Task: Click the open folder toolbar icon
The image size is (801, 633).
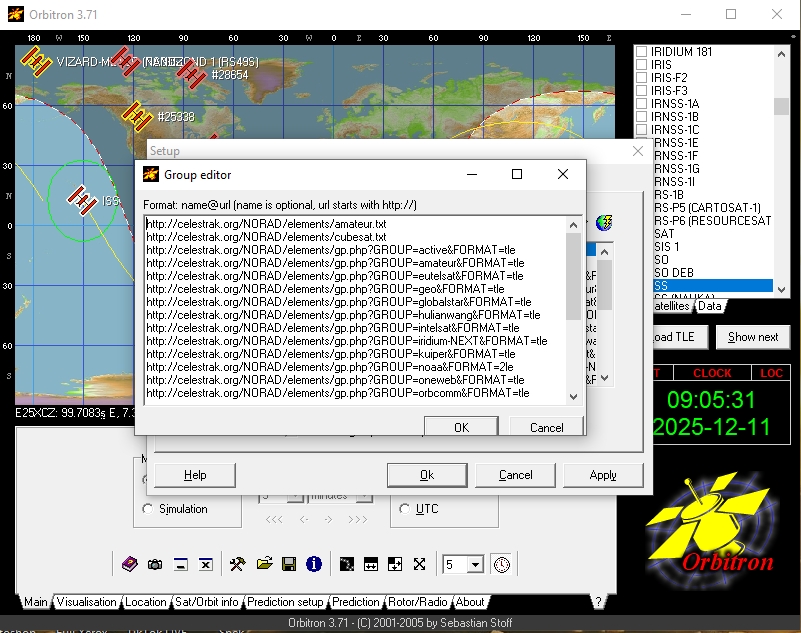Action: point(264,564)
